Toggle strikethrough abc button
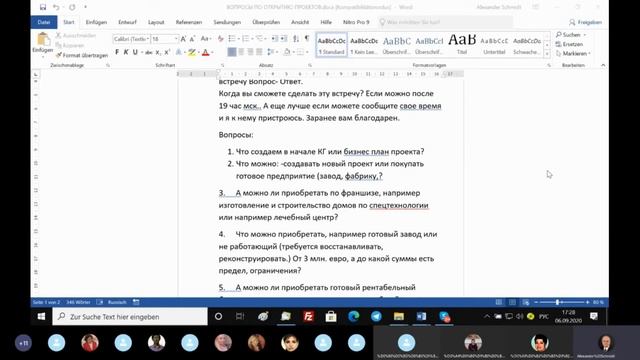This screenshot has width=640, height=360. [x=149, y=52]
